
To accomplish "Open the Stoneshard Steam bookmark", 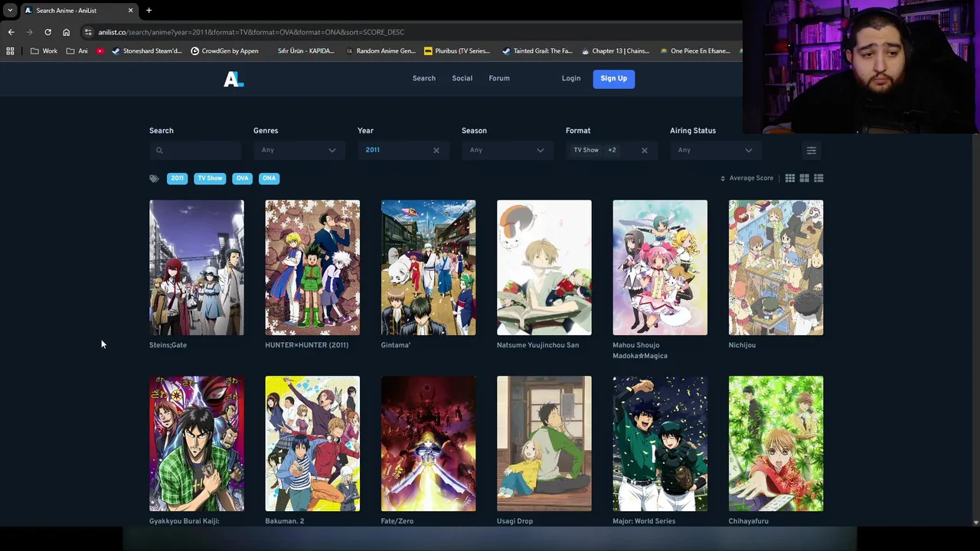I will [147, 51].
